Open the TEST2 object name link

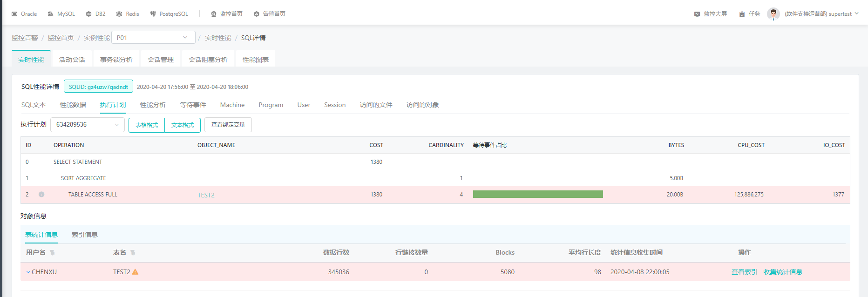[x=206, y=195]
